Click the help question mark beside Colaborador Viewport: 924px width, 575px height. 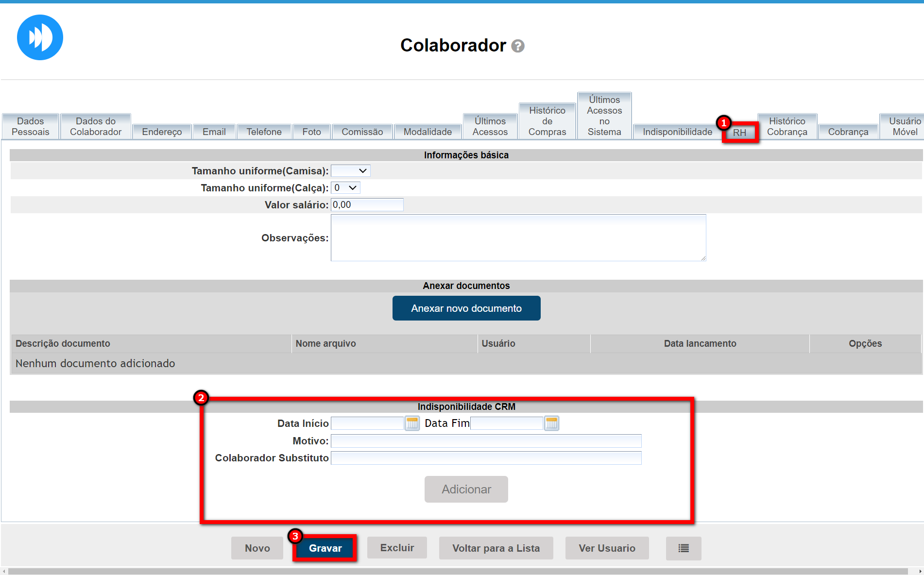pyautogui.click(x=518, y=46)
